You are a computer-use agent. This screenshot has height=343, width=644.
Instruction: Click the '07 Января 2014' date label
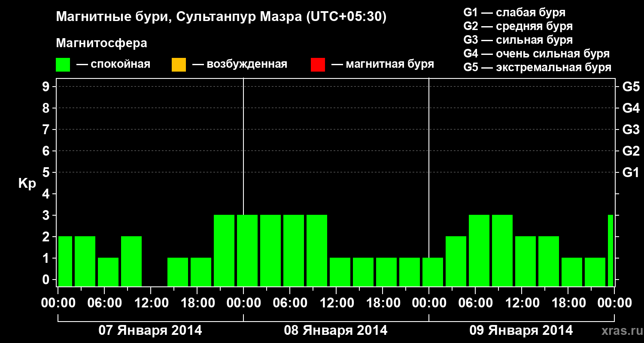tap(150, 331)
